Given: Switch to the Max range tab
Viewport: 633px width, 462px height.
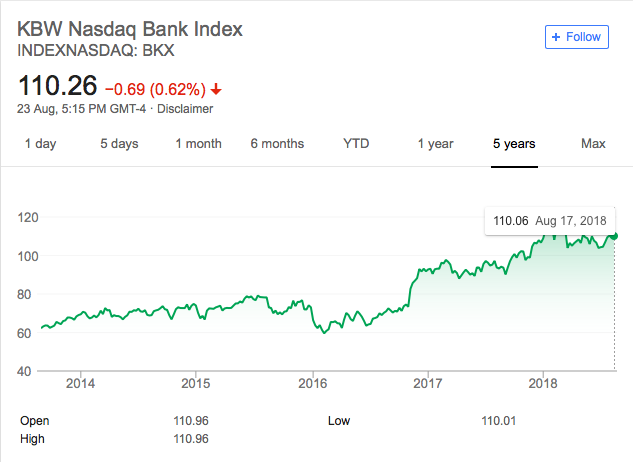Looking at the screenshot, I should click(593, 144).
